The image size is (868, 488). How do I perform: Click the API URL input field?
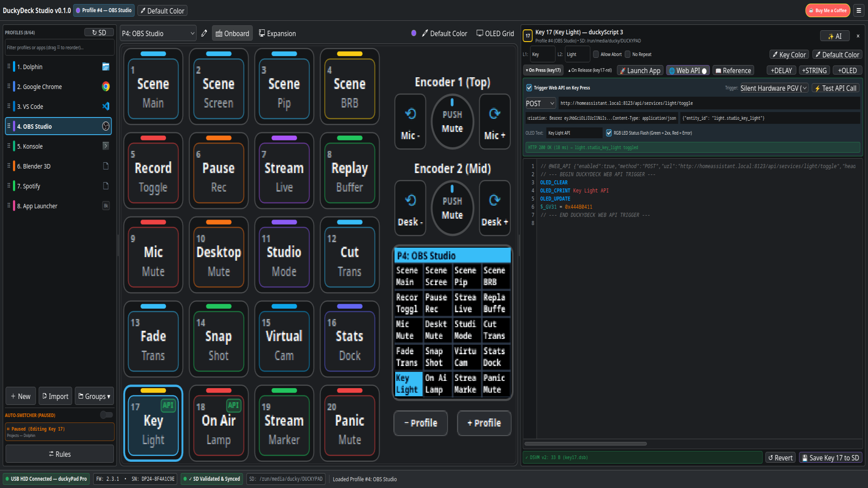click(709, 103)
